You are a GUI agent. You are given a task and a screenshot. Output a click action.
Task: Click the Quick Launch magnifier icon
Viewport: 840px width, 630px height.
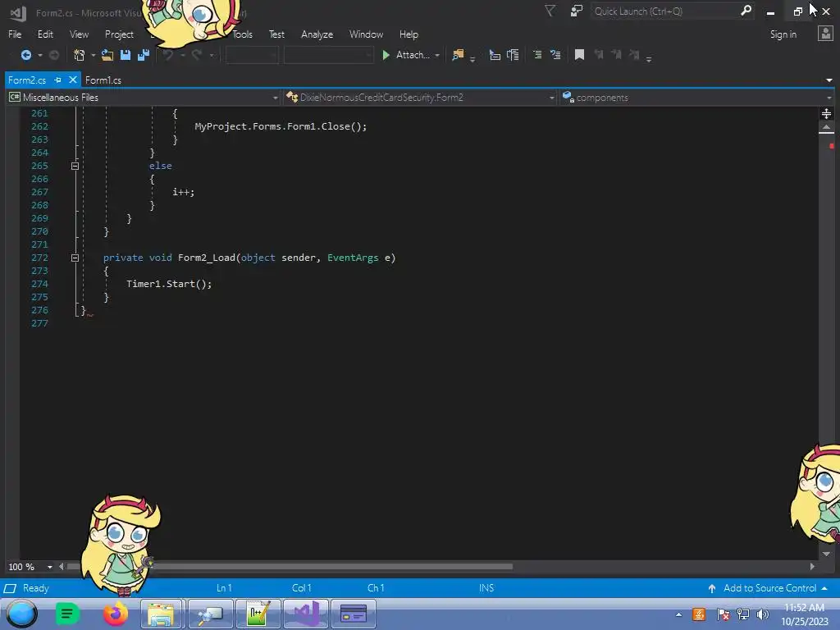click(746, 11)
